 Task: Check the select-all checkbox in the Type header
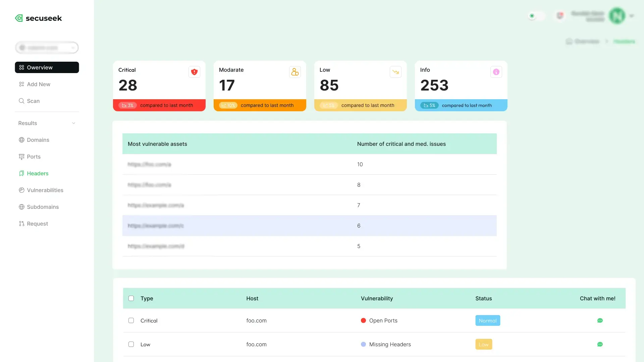[x=131, y=299]
